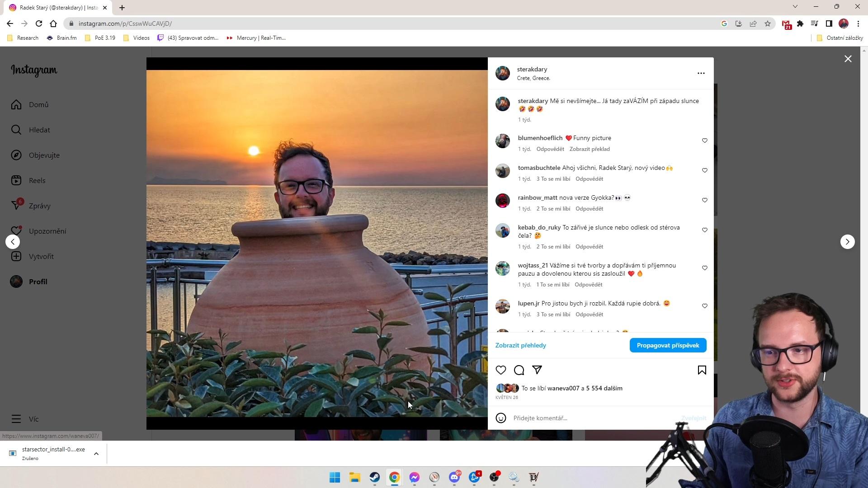
Task: Open a new browser tab
Action: point(122,8)
